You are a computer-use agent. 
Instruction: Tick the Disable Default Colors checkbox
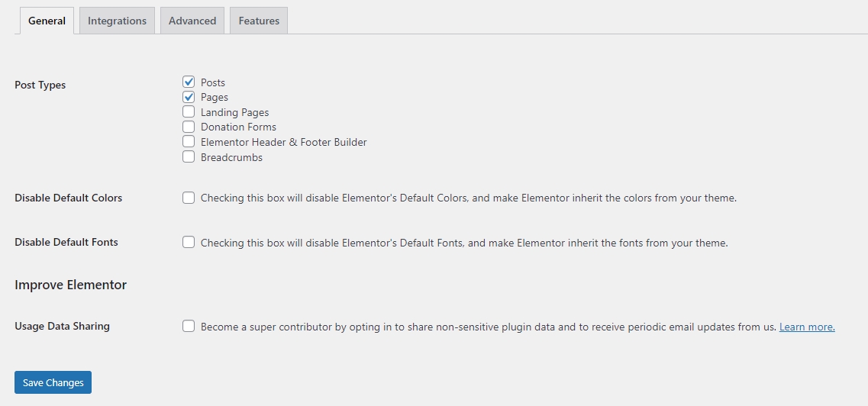coord(189,198)
